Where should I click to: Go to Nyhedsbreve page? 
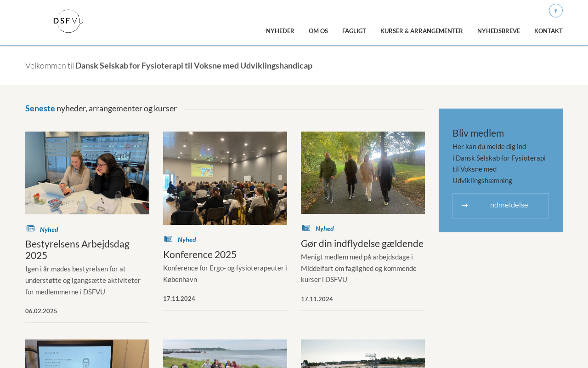click(x=498, y=31)
